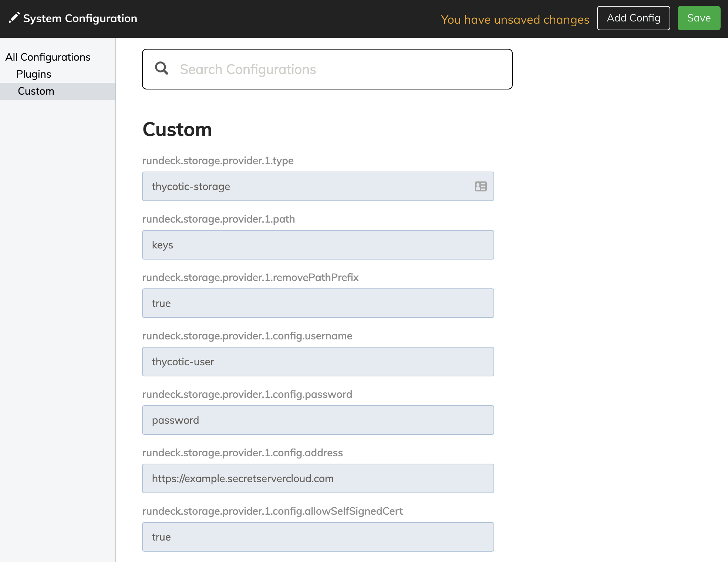
Task: Edit the allowSelfSignedCert true value
Action: coord(318,537)
